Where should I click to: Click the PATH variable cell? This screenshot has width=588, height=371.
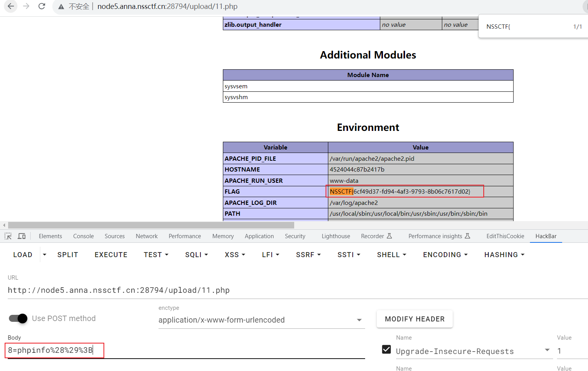click(276, 214)
